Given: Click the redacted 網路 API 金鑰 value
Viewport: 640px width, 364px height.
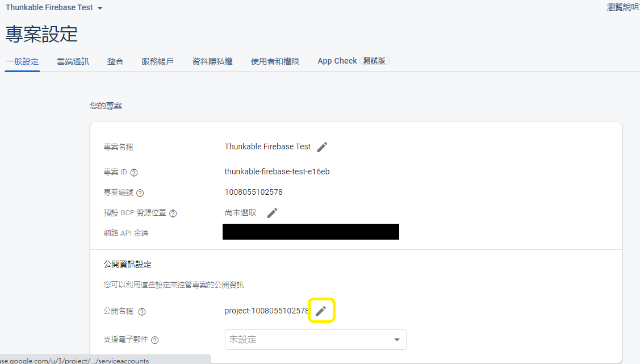Looking at the screenshot, I should click(x=311, y=232).
